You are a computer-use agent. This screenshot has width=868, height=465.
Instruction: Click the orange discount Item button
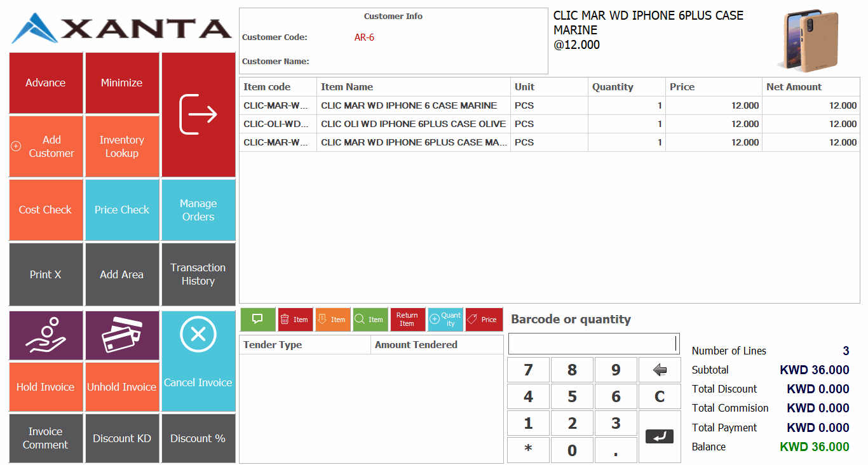point(333,320)
